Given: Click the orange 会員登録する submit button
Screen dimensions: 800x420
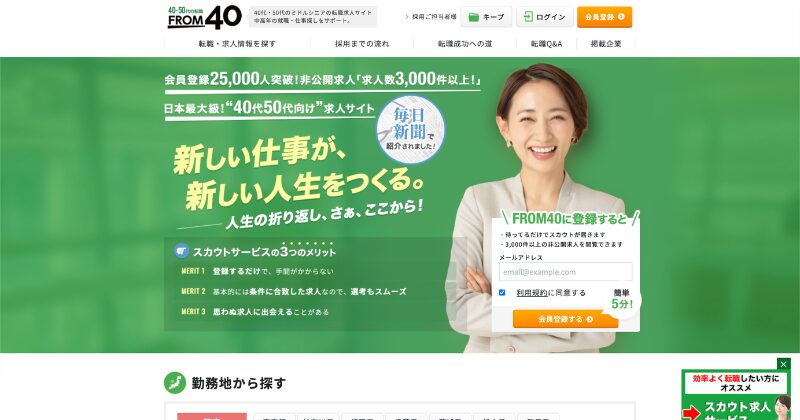Looking at the screenshot, I should (565, 319).
